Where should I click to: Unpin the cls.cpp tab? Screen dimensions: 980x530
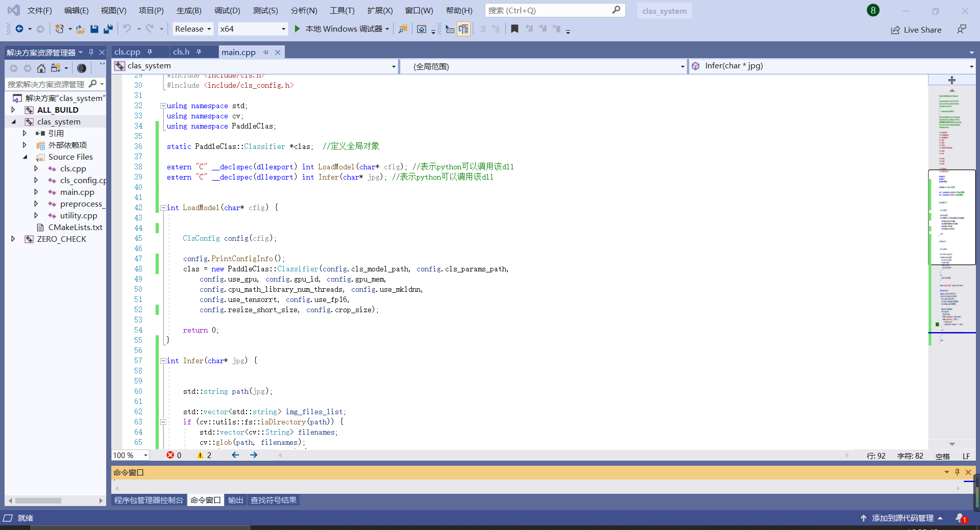click(x=150, y=51)
